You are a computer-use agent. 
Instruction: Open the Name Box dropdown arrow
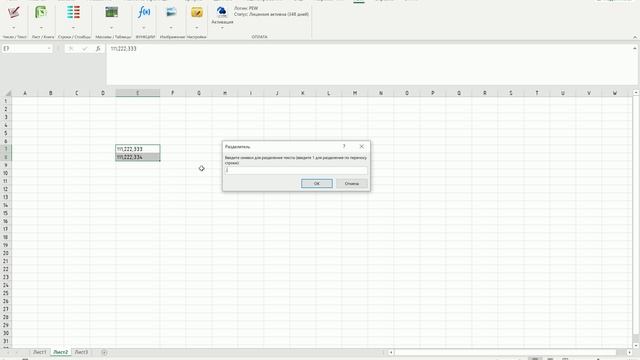[49, 49]
